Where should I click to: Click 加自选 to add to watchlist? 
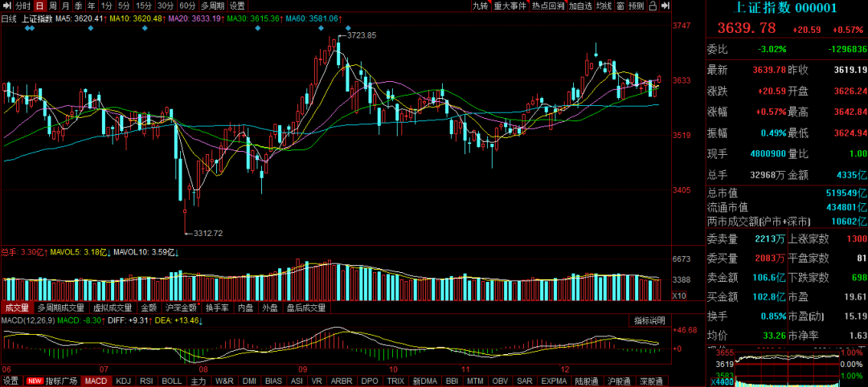point(581,6)
